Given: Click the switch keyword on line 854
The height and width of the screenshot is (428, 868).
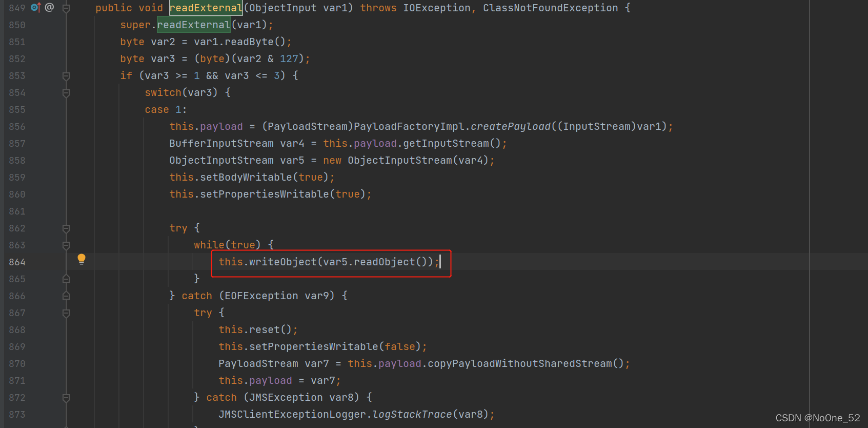Looking at the screenshot, I should pos(163,92).
